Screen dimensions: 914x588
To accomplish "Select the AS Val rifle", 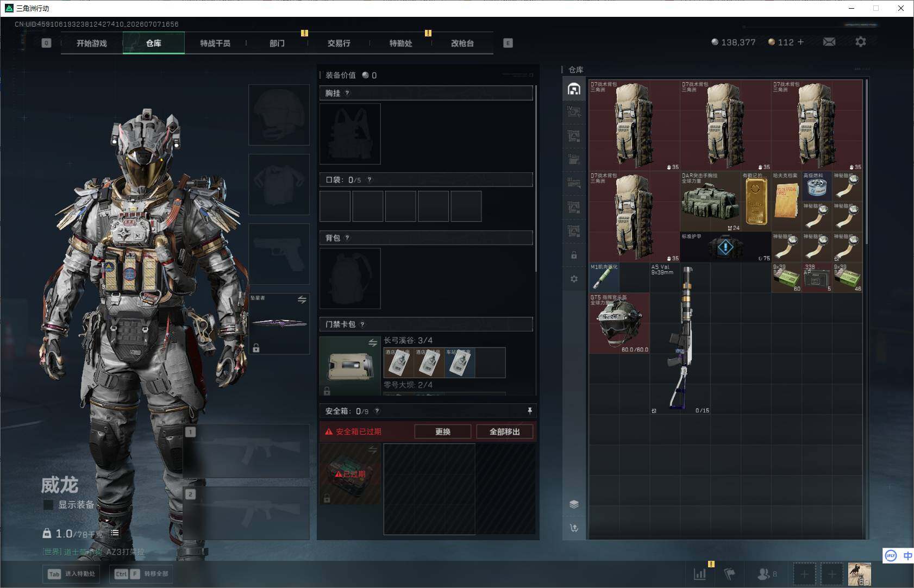I will click(x=680, y=339).
